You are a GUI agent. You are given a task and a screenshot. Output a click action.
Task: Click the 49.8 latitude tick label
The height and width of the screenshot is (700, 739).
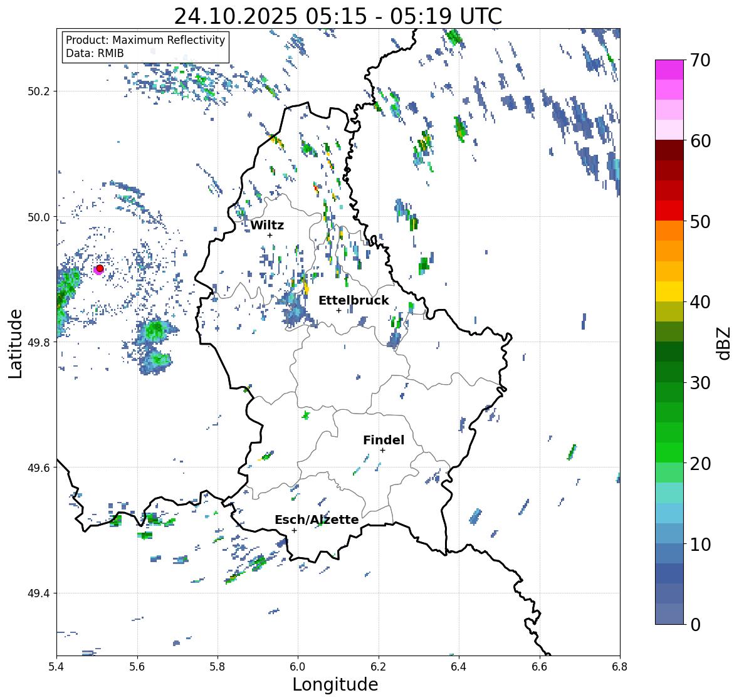pyautogui.click(x=39, y=342)
